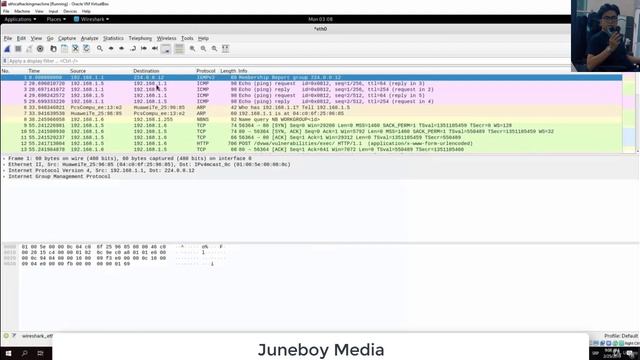This screenshot has height=360, width=640.
Task: Expand Internet Protocol Version 4 row
Action: [x=4, y=170]
